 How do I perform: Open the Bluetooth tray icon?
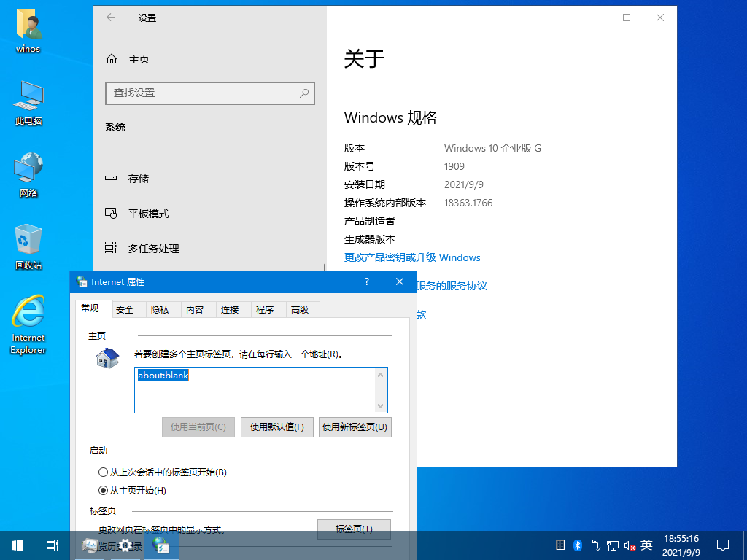click(x=578, y=545)
